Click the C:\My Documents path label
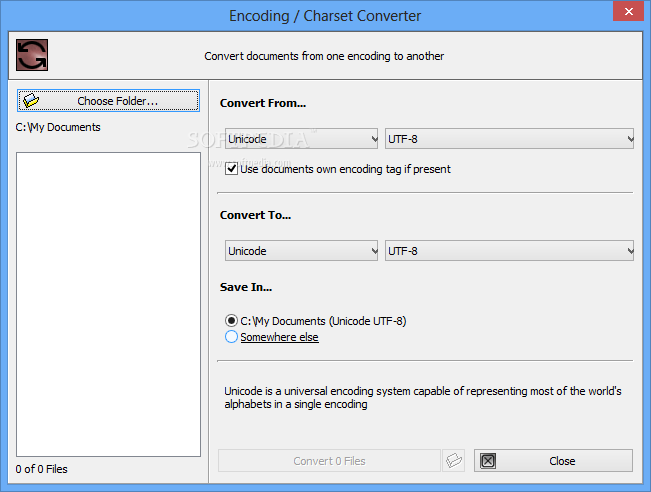 pos(58,127)
